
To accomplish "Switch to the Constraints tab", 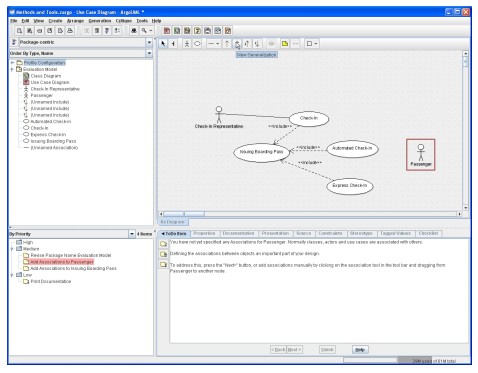I will [330, 234].
